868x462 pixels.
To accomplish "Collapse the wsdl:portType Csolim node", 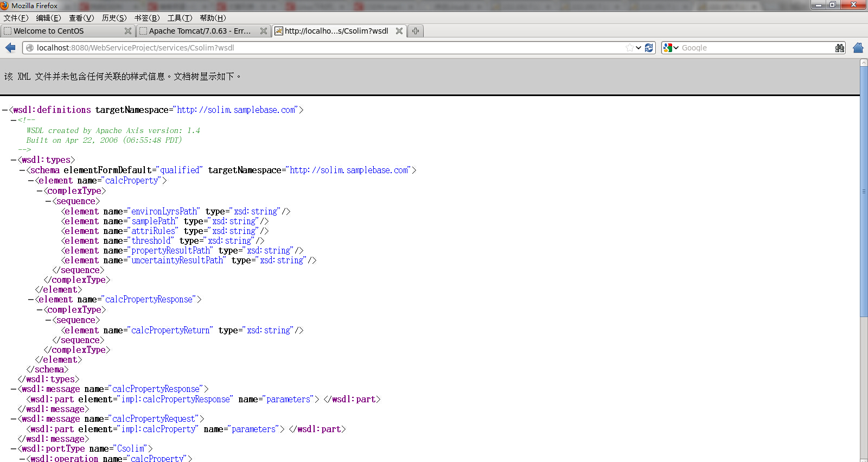I will pos(14,449).
